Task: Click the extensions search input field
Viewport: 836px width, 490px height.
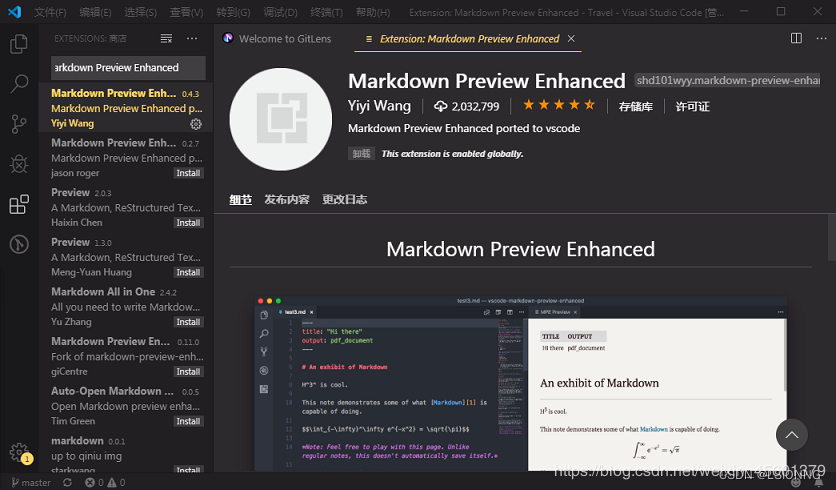Action: point(128,68)
